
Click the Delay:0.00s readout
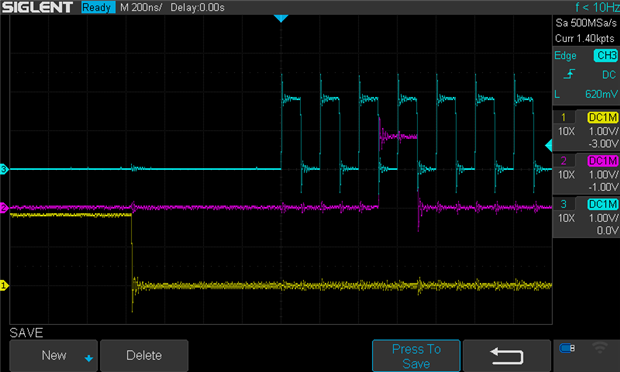[x=197, y=7]
